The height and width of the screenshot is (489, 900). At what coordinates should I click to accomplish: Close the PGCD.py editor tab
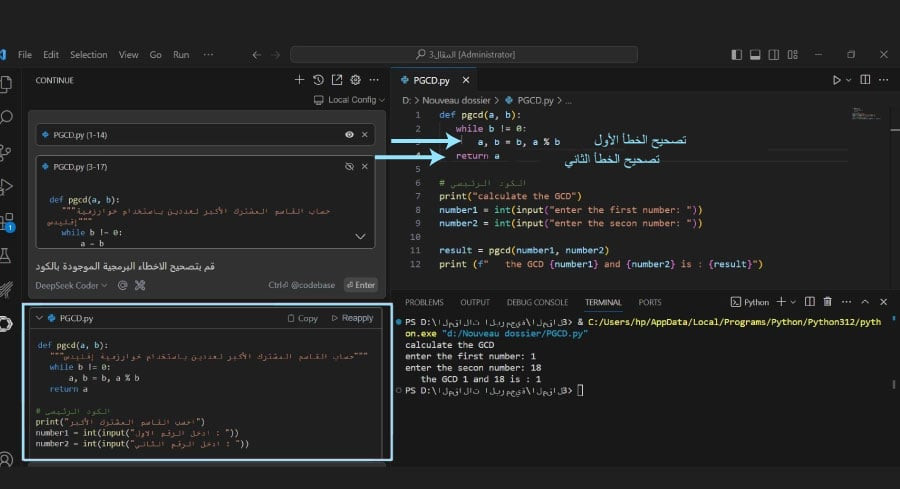pos(466,80)
